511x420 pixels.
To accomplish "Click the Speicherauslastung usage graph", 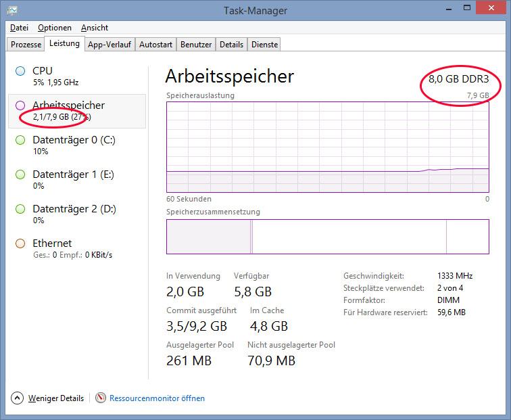I will [327, 147].
